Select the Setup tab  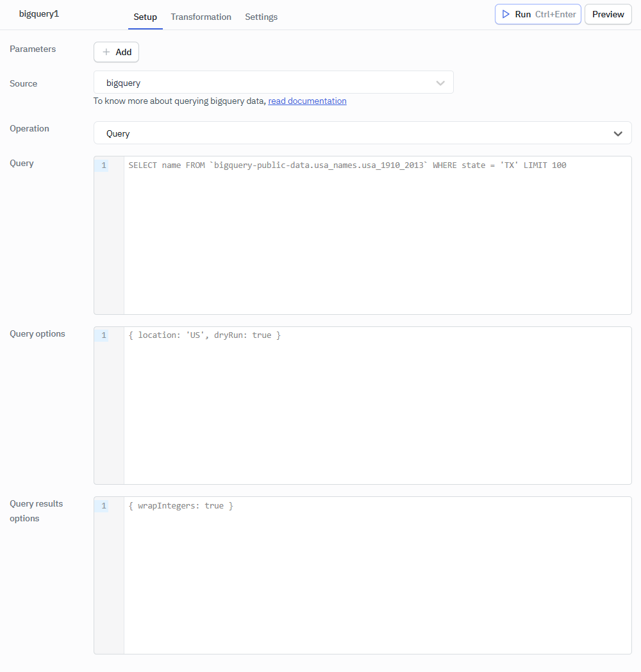pos(145,17)
